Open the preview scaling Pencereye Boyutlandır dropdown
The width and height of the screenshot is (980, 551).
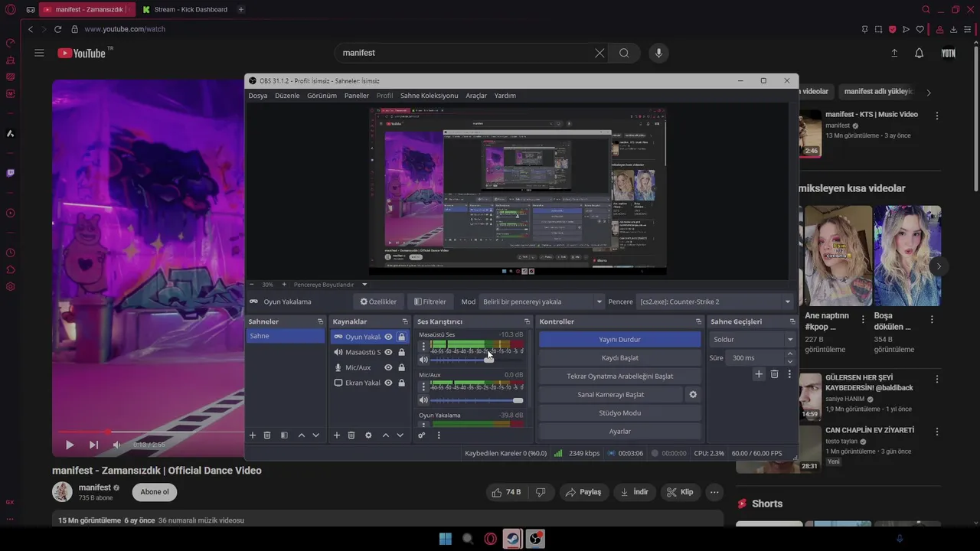click(x=330, y=285)
